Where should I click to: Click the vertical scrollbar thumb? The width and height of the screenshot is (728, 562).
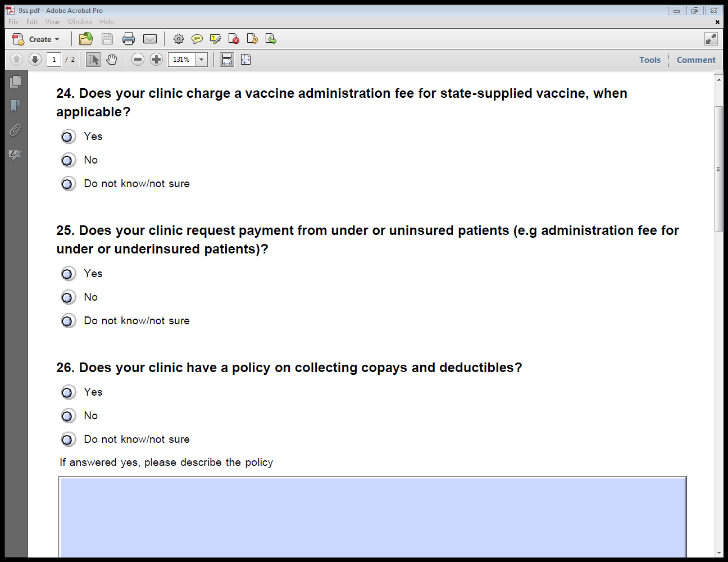[x=718, y=169]
